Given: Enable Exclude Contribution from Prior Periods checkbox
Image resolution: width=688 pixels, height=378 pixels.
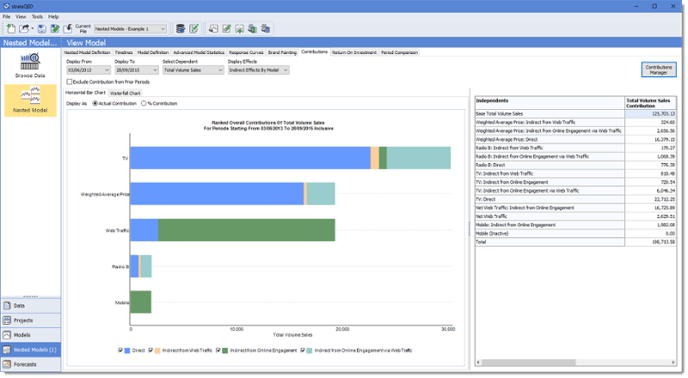Looking at the screenshot, I should (69, 82).
